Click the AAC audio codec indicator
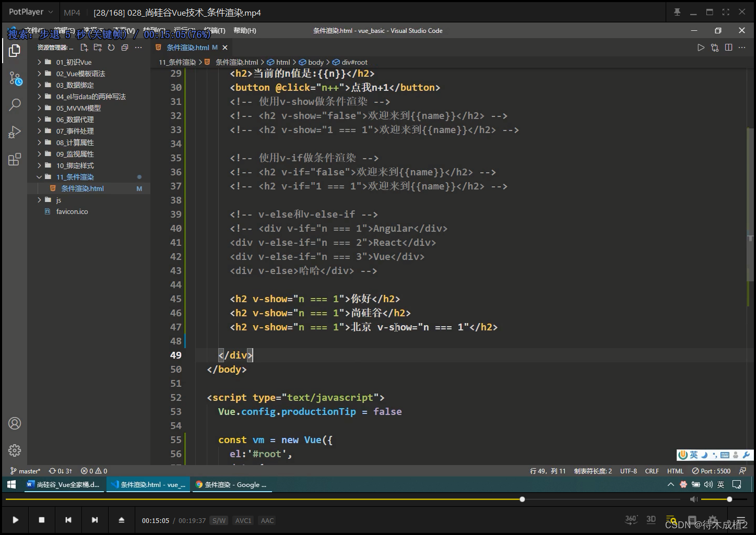 pos(267,520)
